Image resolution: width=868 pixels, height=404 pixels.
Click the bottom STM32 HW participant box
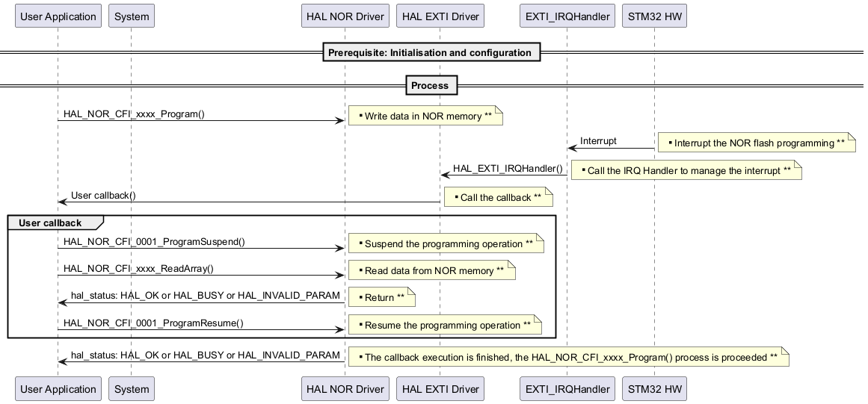click(x=653, y=389)
